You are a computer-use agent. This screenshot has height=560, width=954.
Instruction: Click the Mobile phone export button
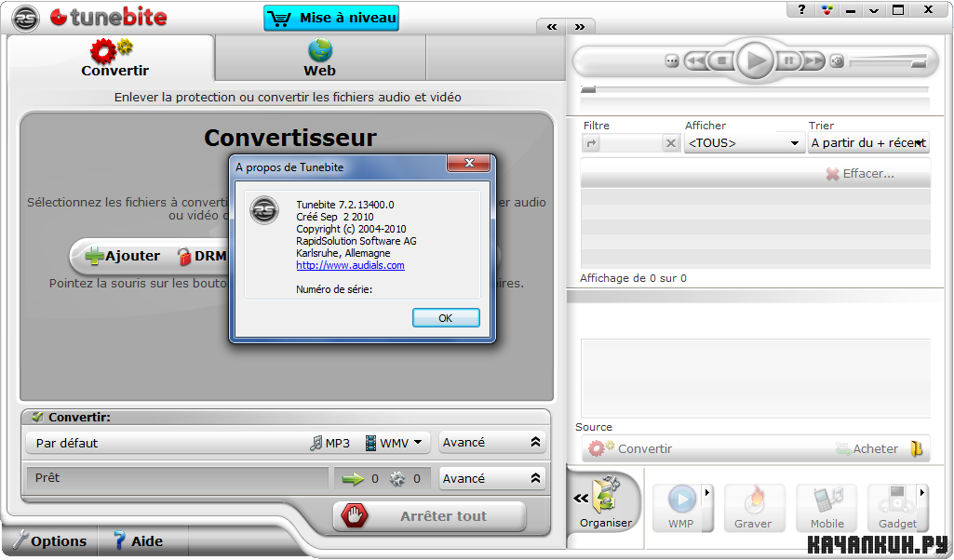[x=826, y=508]
